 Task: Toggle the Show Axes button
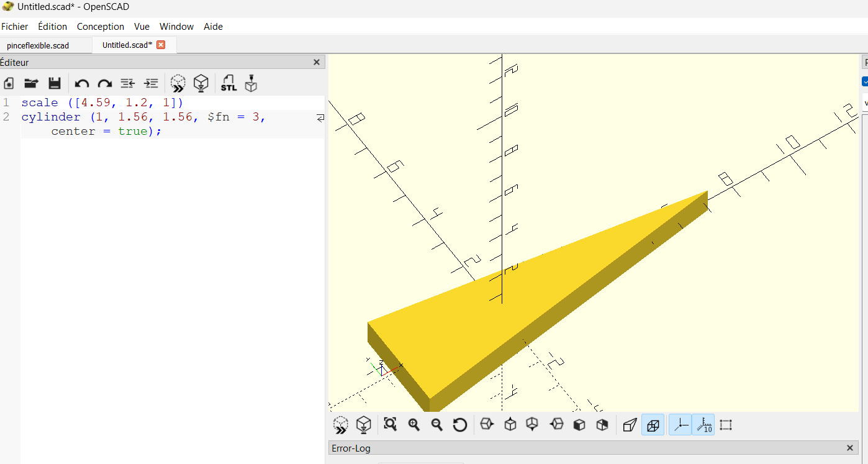(x=680, y=425)
